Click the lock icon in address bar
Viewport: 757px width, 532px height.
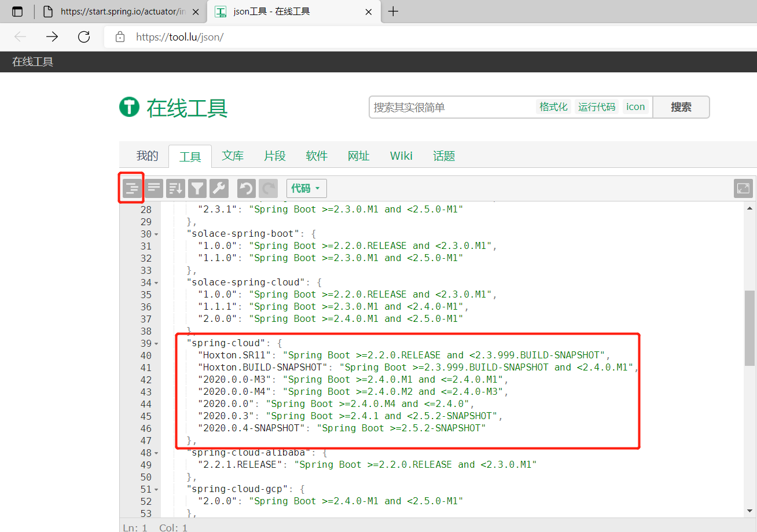click(x=120, y=37)
